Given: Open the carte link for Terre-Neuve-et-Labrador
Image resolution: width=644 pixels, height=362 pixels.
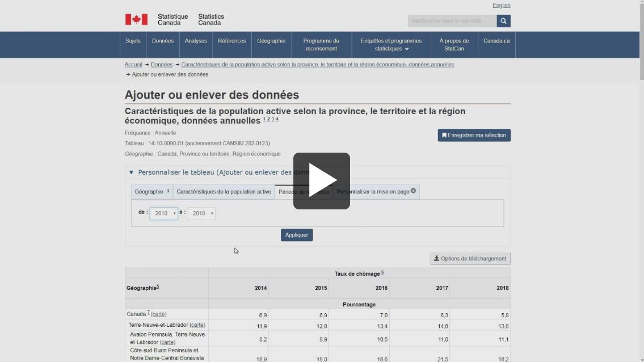Looking at the screenshot, I should 197,325.
